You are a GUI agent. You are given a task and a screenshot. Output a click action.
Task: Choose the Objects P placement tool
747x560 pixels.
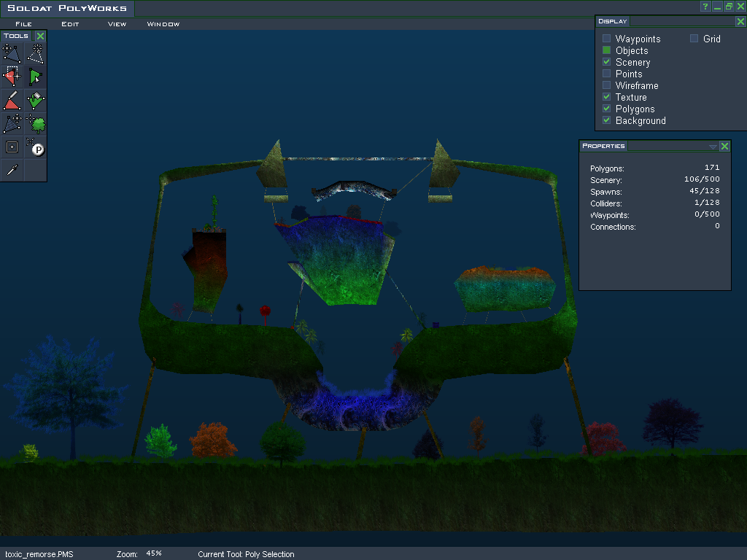tap(35, 147)
